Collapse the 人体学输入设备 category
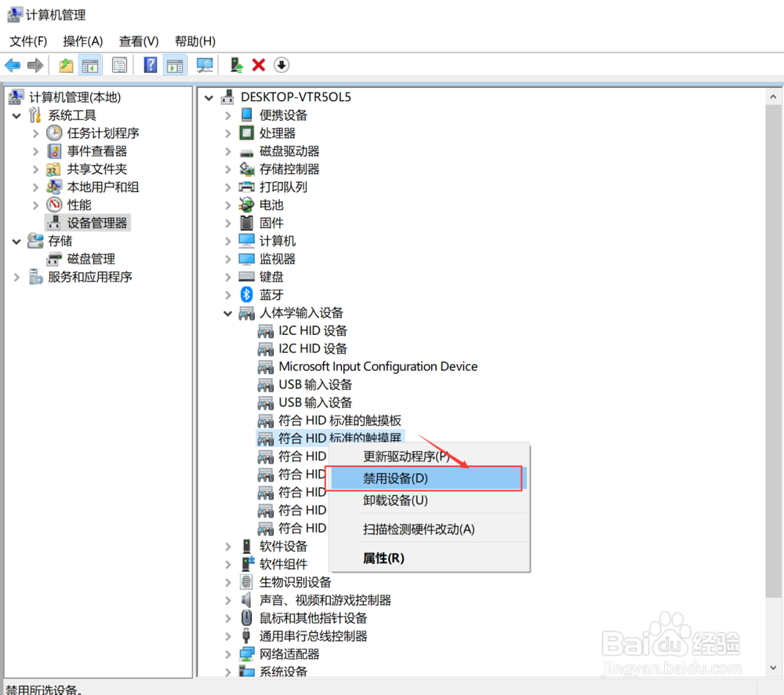The image size is (784, 695). click(x=227, y=312)
